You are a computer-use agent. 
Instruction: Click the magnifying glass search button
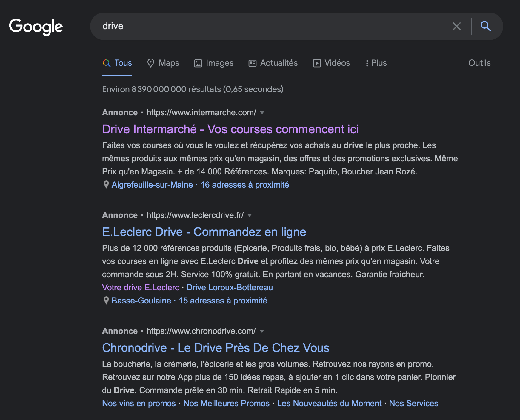pyautogui.click(x=486, y=26)
